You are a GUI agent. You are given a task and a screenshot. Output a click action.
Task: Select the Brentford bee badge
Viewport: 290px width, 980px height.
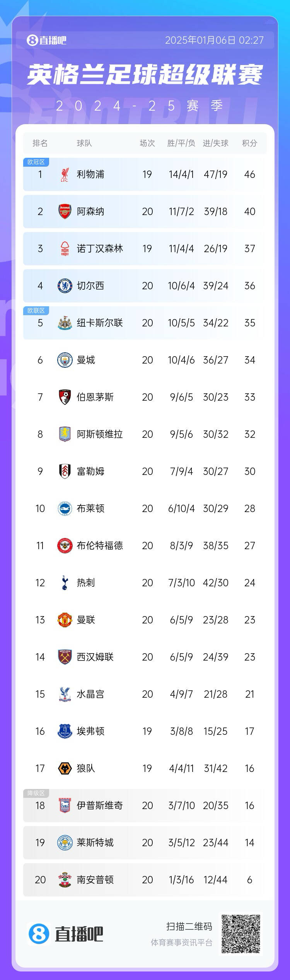point(65,546)
